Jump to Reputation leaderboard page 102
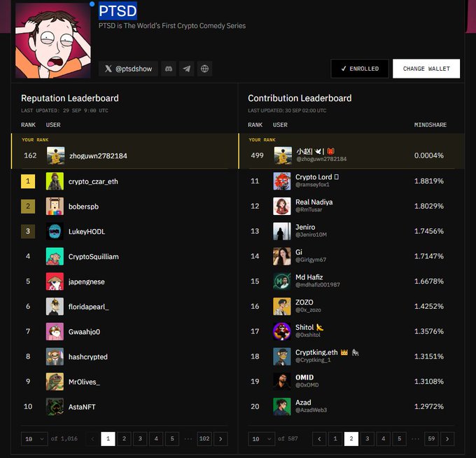 point(204,439)
